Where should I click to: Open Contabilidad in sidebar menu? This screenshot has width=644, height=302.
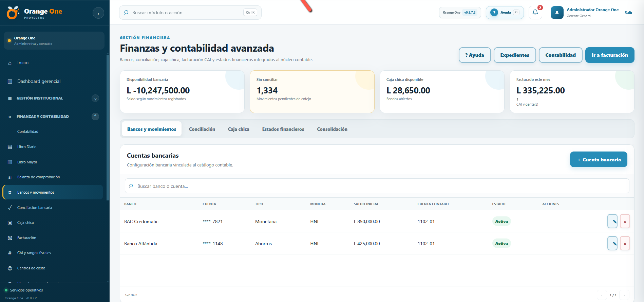(53, 132)
